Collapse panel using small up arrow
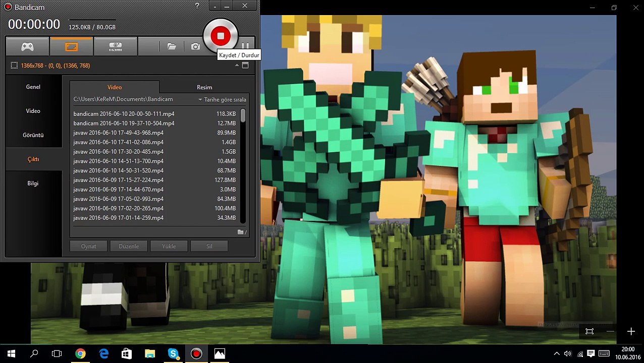This screenshot has width=644, height=363. click(237, 66)
